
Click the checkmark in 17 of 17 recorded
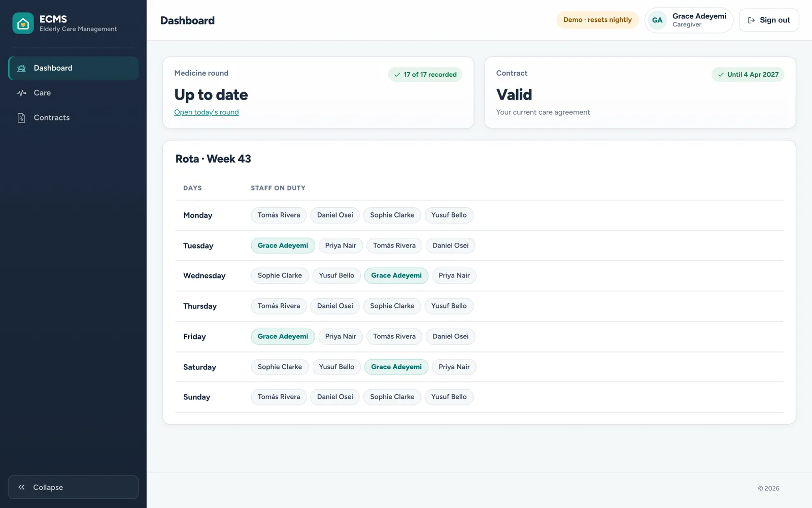coord(397,75)
